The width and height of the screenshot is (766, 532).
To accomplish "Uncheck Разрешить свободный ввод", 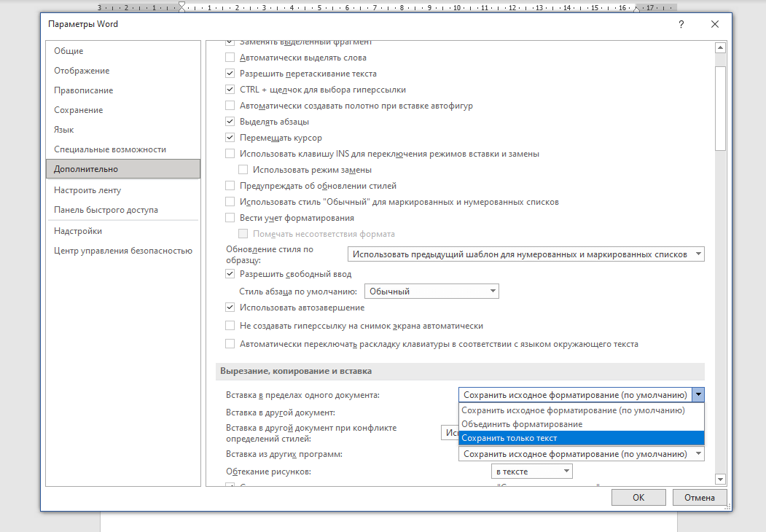I will click(230, 274).
